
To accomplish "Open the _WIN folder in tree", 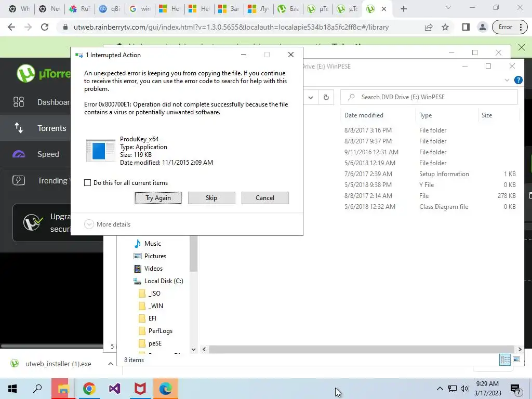I will [151, 305].
